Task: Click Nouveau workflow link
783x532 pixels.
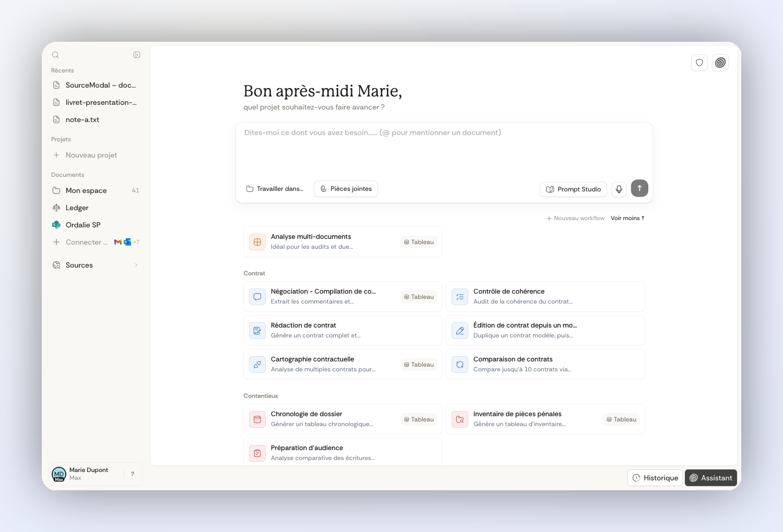Action: 575,218
